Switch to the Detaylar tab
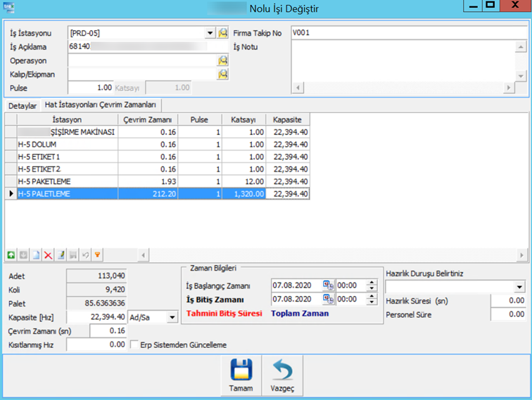532x400 pixels. pyautogui.click(x=22, y=105)
